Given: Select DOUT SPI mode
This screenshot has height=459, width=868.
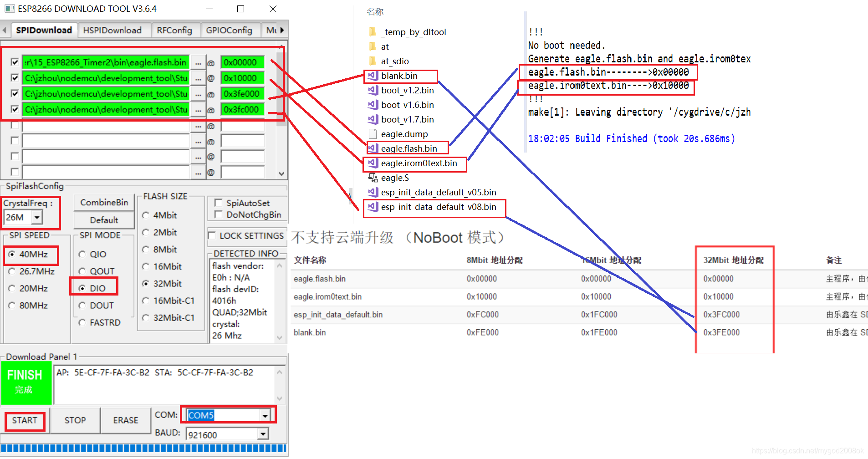Looking at the screenshot, I should [82, 306].
